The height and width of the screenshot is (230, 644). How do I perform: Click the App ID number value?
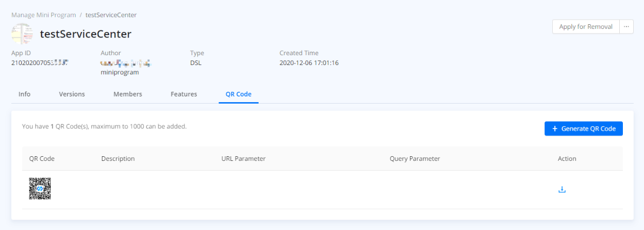40,63
